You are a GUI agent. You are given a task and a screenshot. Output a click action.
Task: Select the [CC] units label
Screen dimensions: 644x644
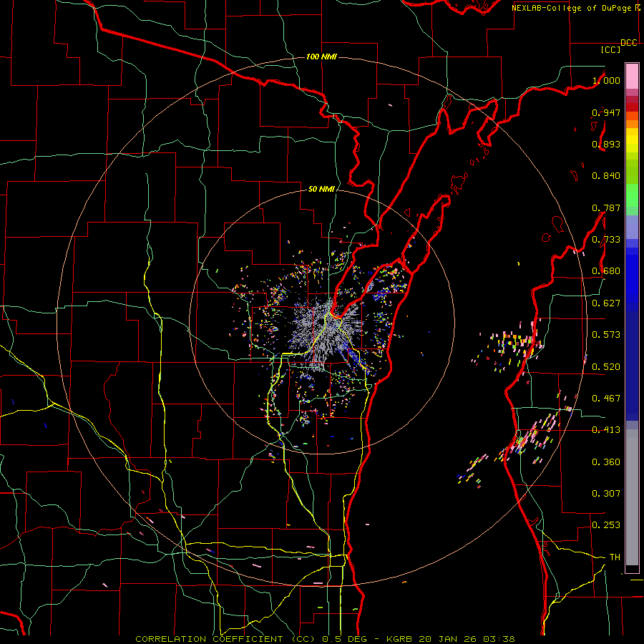pos(611,49)
